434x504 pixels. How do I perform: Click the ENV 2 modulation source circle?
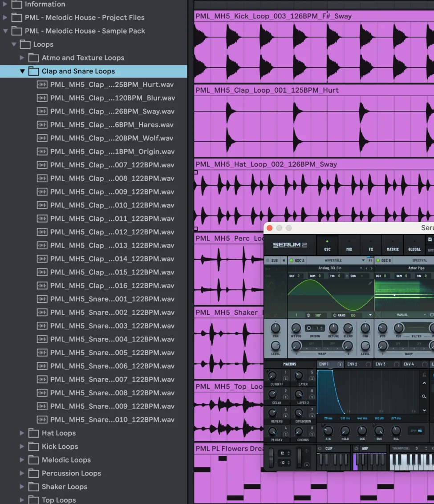tap(368, 364)
